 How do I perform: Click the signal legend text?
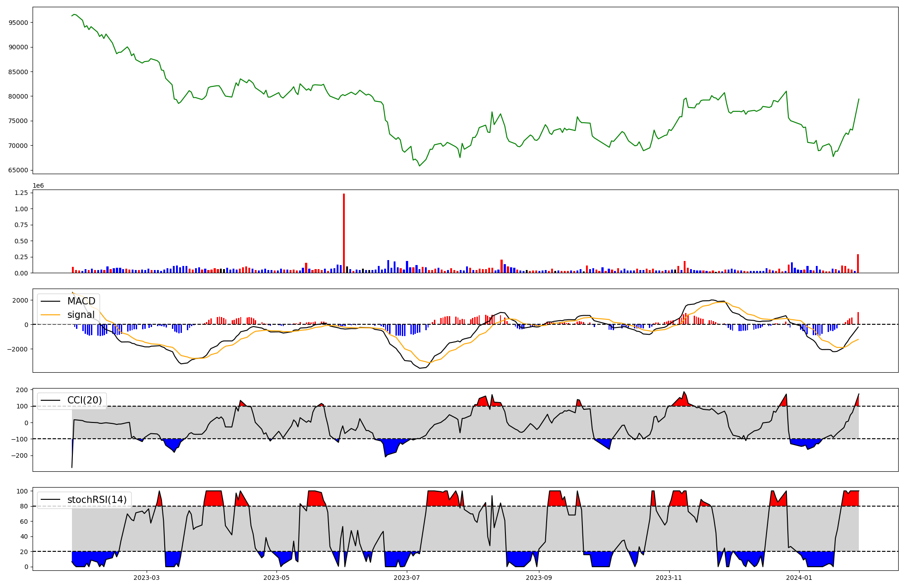tap(81, 315)
